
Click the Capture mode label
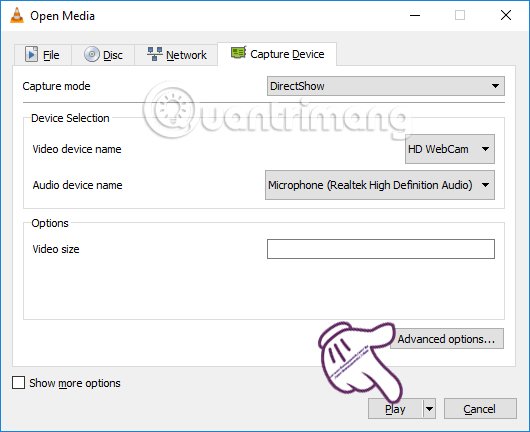tap(56, 86)
